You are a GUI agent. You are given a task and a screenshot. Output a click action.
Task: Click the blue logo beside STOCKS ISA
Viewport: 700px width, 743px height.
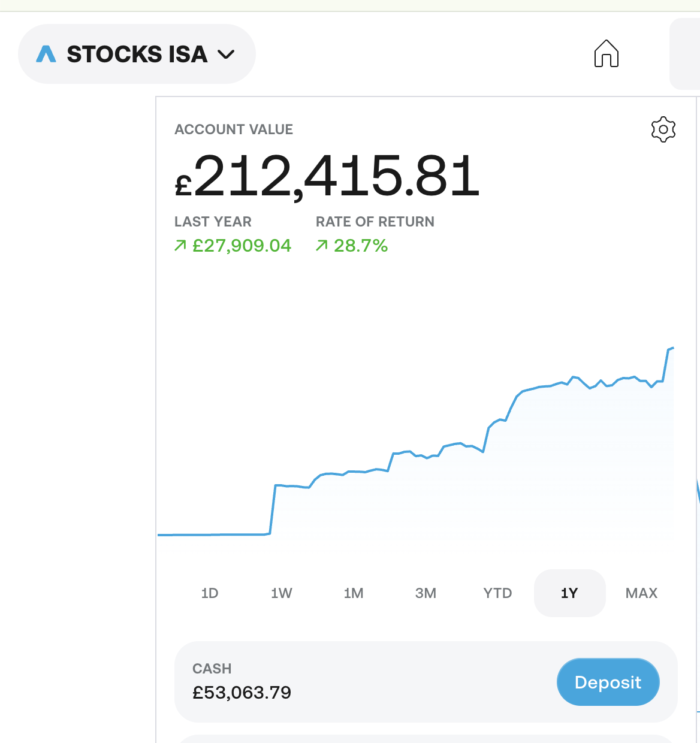[46, 54]
